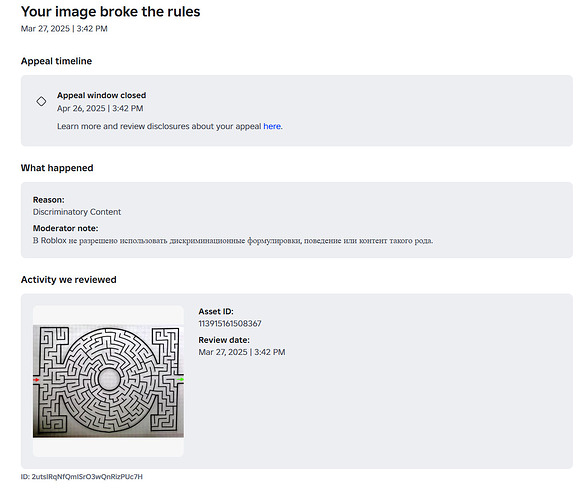
Task: Click the date under the page title
Action: [x=64, y=28]
